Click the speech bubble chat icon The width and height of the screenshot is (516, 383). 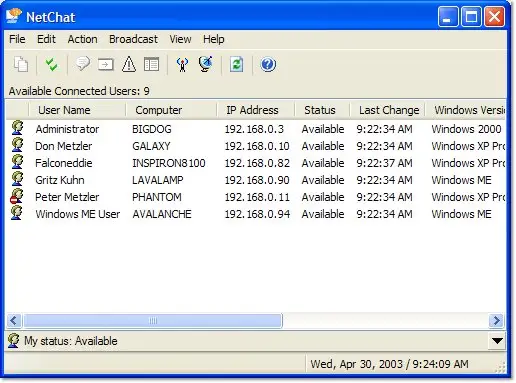coord(83,64)
